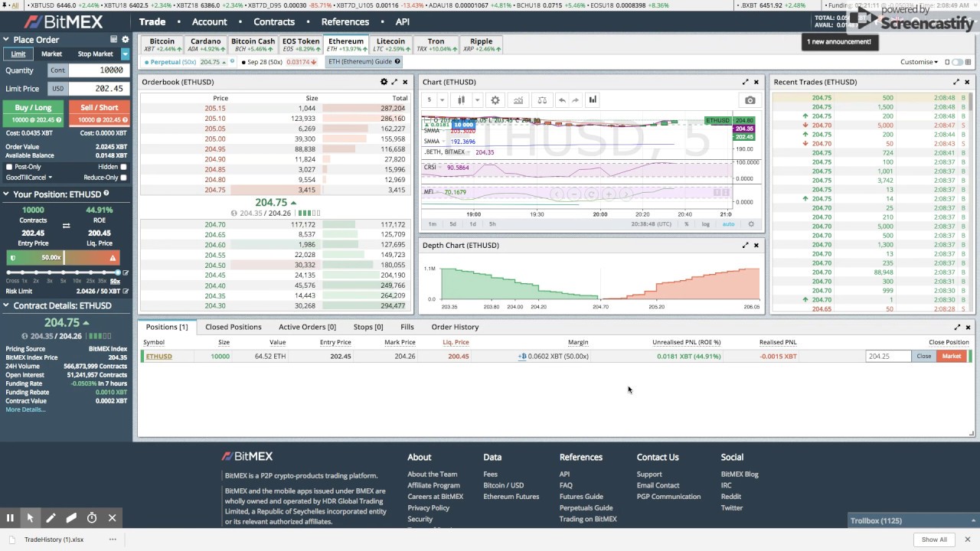
Task: Click the 50.00x leverage risk bar
Action: coord(64,258)
